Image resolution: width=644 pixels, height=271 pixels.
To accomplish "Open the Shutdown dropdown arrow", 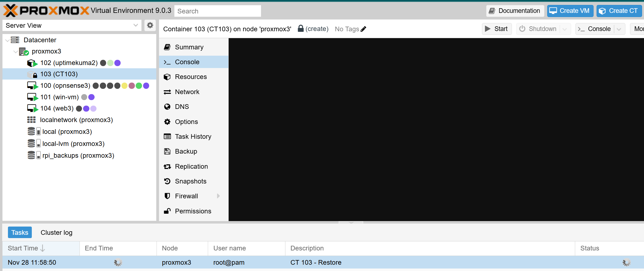I will click(x=565, y=29).
